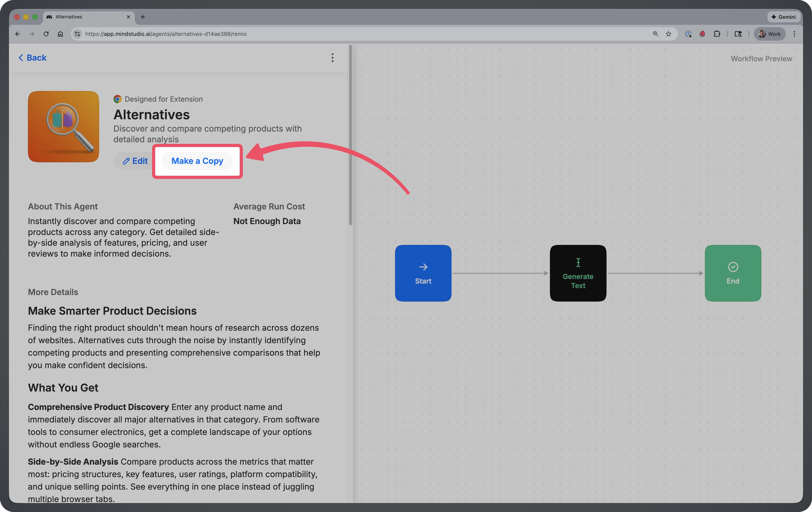Viewport: 812px width, 512px height.
Task: Click the Make a Copy button
Action: click(197, 161)
